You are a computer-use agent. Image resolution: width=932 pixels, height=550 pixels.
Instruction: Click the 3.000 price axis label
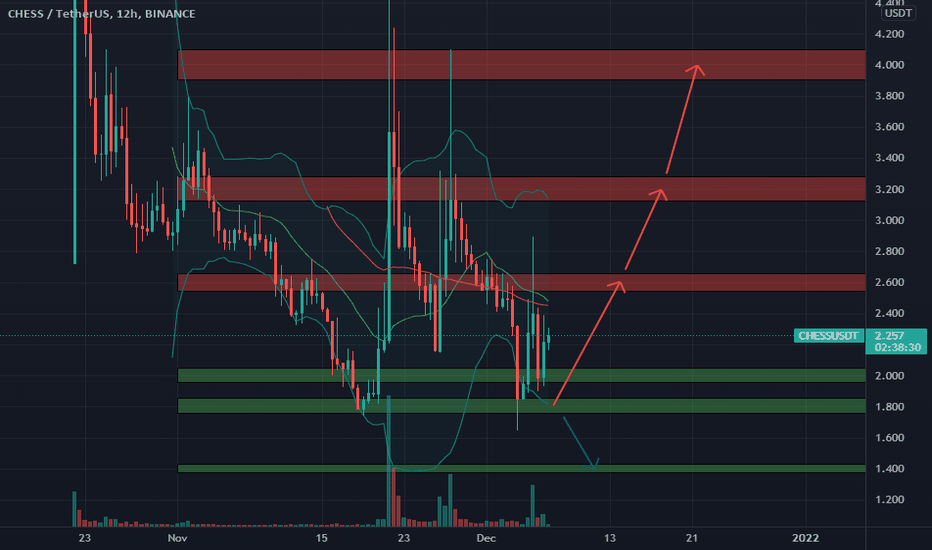point(889,221)
